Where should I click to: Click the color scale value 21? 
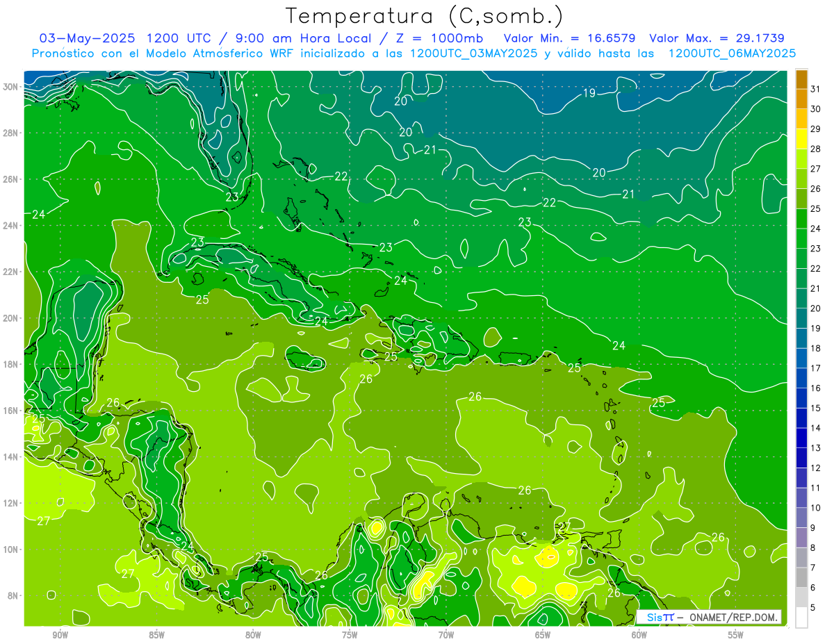(x=816, y=288)
